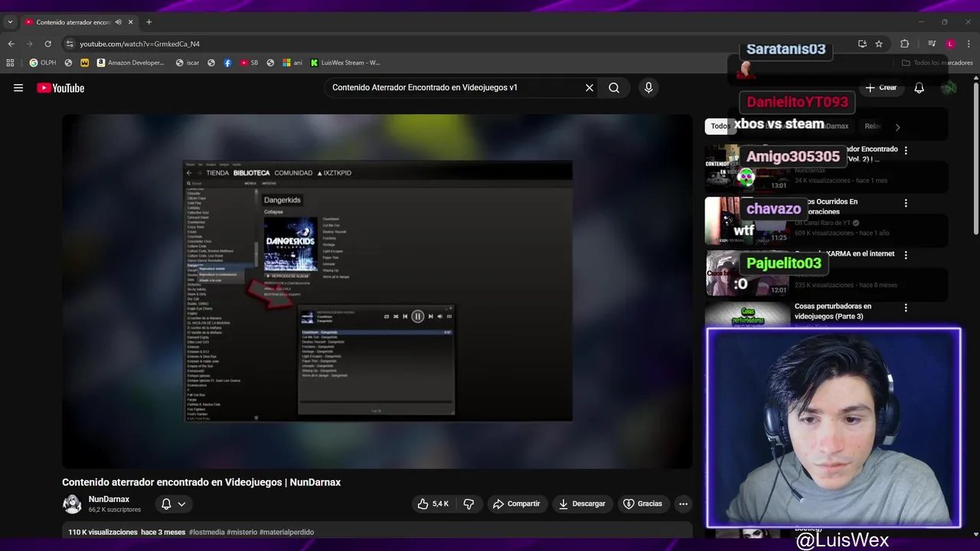Click the #misterio hashtag

[x=242, y=532]
